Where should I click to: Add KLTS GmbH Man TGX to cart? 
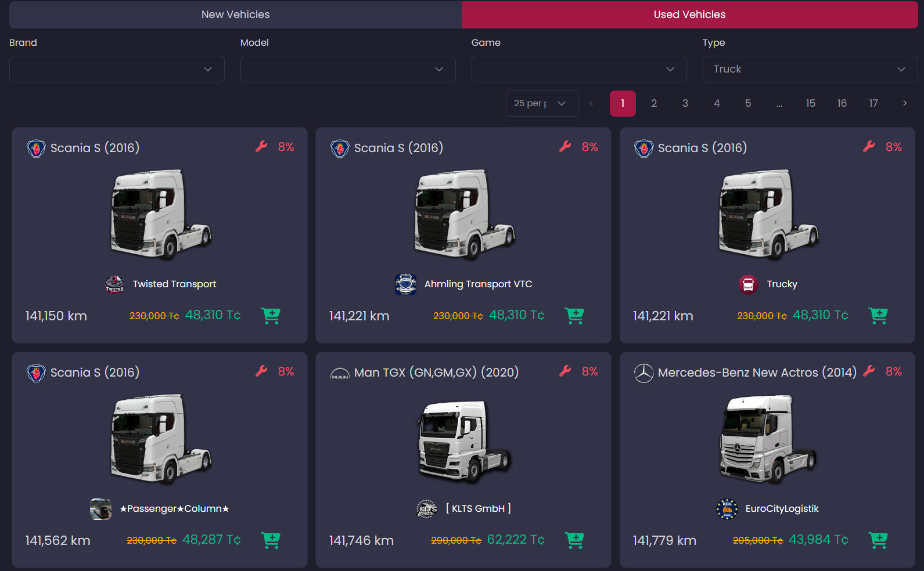pos(575,540)
